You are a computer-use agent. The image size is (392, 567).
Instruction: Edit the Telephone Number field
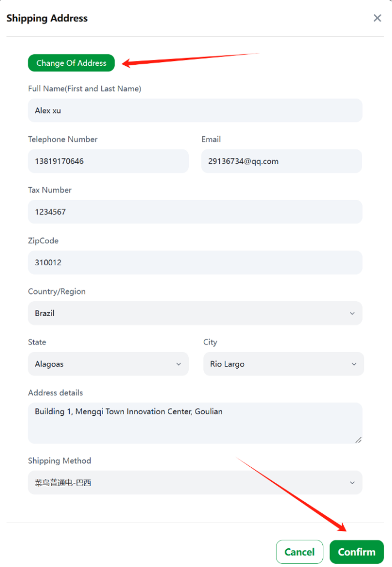click(108, 161)
